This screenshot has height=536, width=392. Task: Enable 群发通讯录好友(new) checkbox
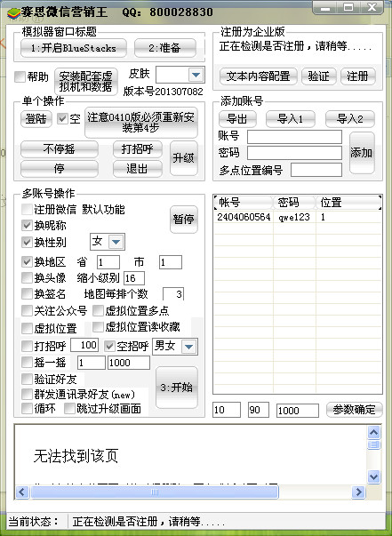[27, 394]
